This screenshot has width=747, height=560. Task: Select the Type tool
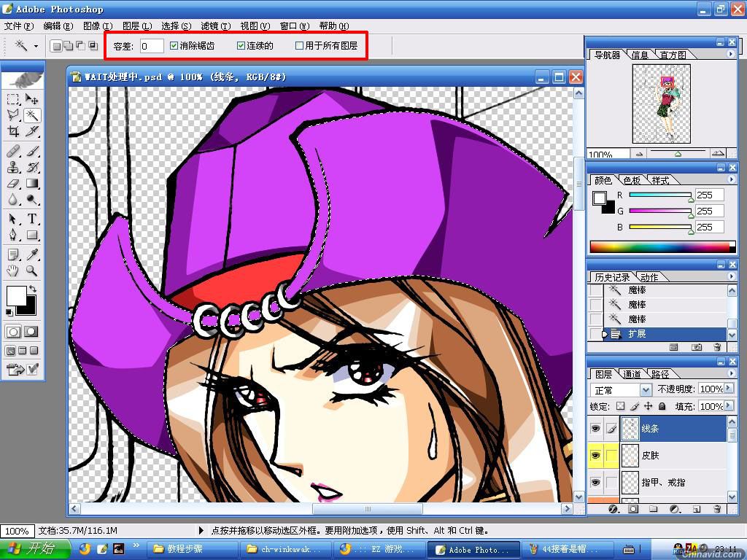coord(32,219)
